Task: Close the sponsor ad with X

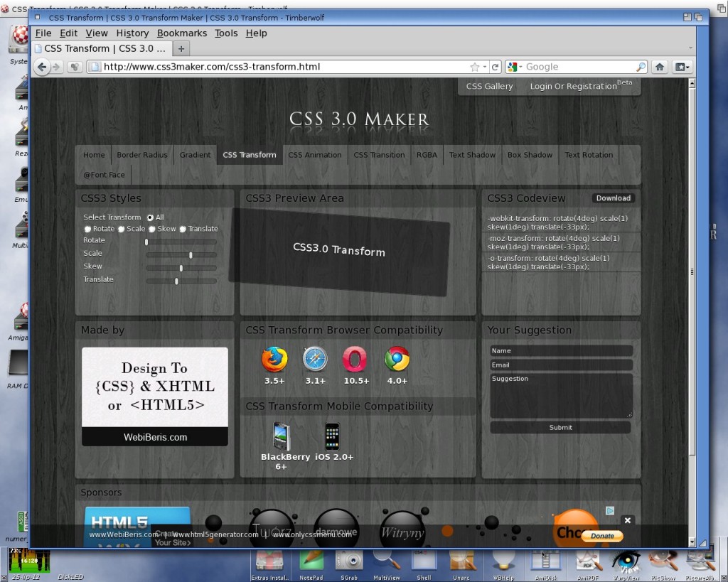Action: pos(627,520)
